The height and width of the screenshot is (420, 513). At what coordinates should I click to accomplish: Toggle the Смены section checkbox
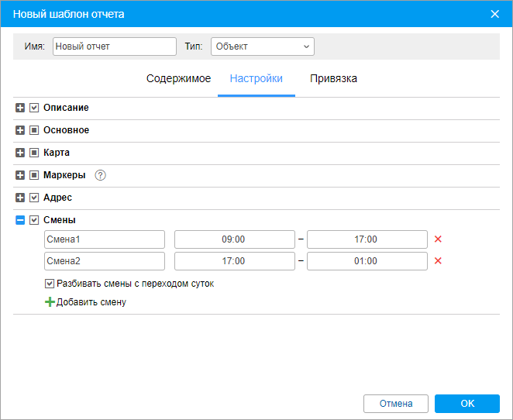click(x=34, y=220)
